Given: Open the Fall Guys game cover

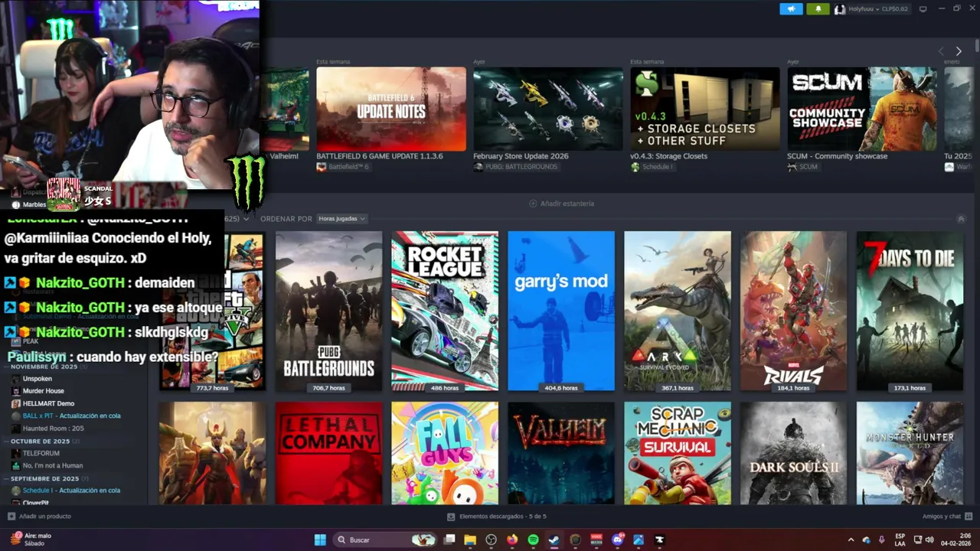Looking at the screenshot, I should [445, 453].
